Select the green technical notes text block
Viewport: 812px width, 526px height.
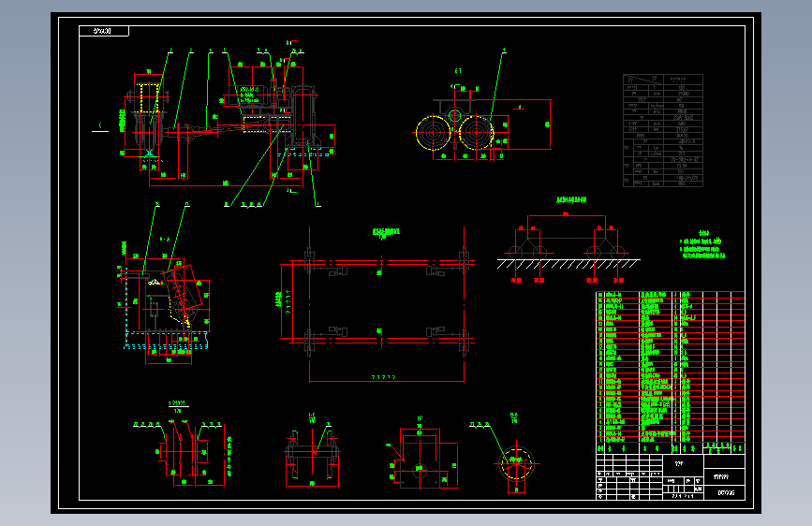click(703, 245)
